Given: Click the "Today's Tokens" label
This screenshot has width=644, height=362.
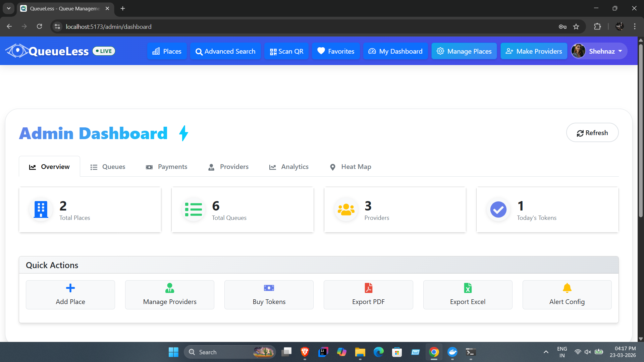Looking at the screenshot, I should [x=537, y=218].
